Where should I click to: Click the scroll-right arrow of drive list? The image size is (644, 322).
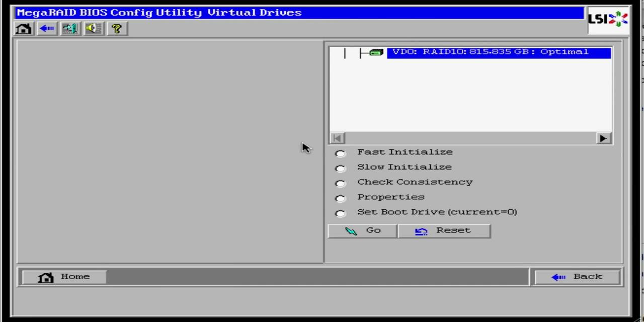604,138
